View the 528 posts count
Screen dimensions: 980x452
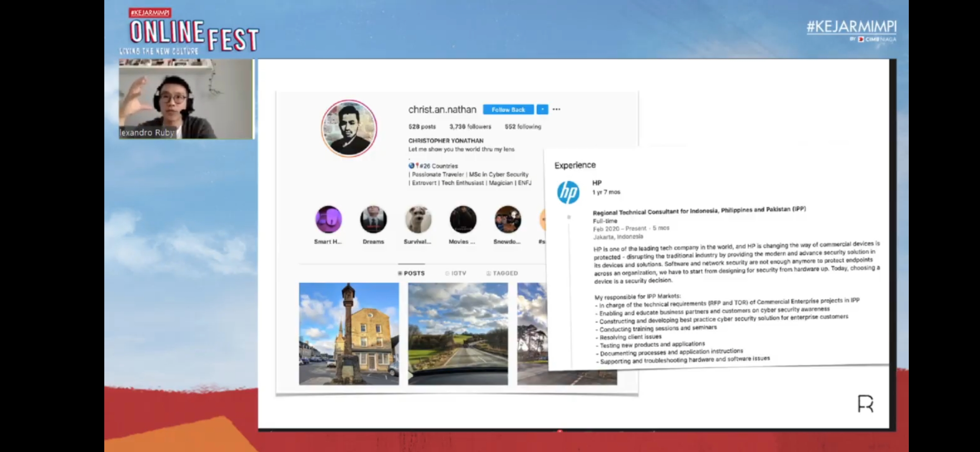(422, 126)
